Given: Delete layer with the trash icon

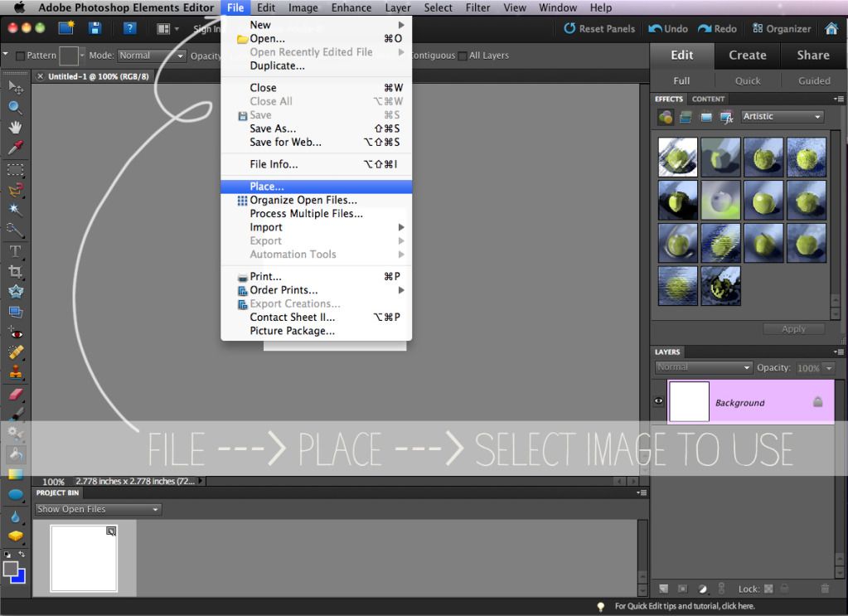Looking at the screenshot, I should (824, 589).
